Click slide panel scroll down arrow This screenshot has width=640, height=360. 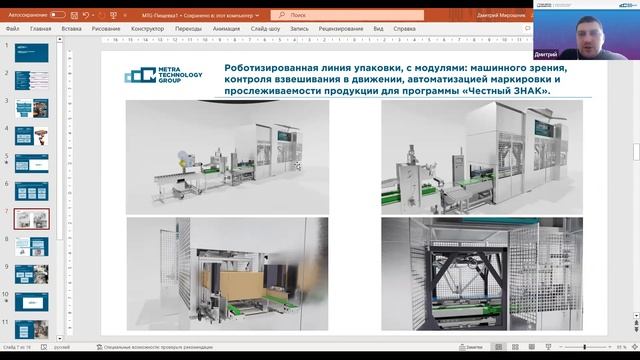pyautogui.click(x=60, y=338)
